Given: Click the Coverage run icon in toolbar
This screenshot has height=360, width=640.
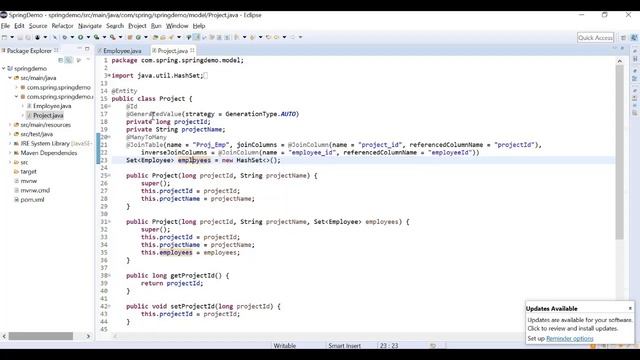Looking at the screenshot, I should pos(96,37).
